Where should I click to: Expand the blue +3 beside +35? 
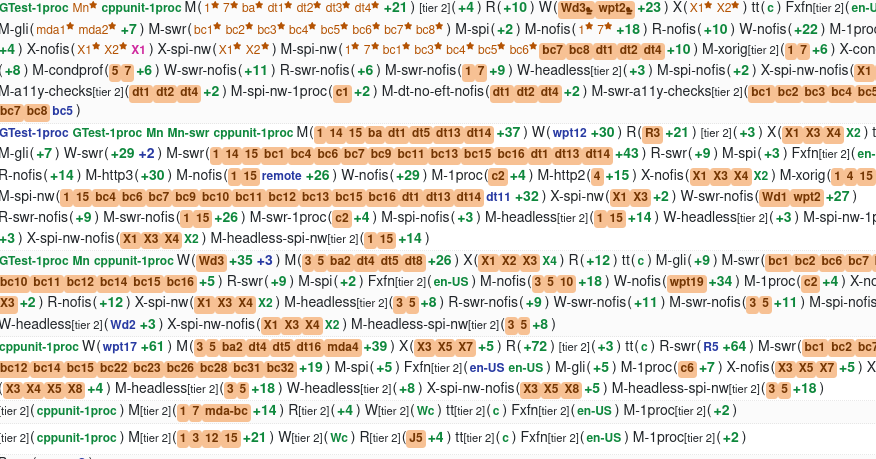pos(265,261)
